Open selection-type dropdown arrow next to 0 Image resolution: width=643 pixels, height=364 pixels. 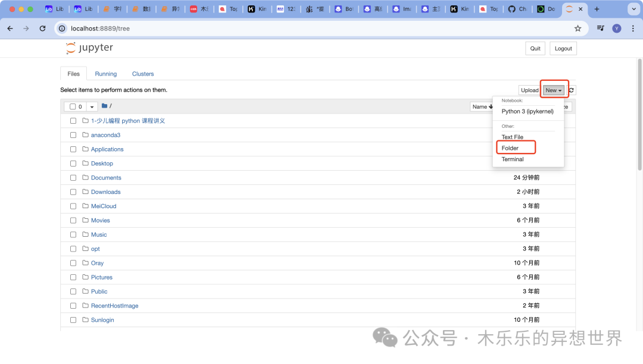[92, 107]
